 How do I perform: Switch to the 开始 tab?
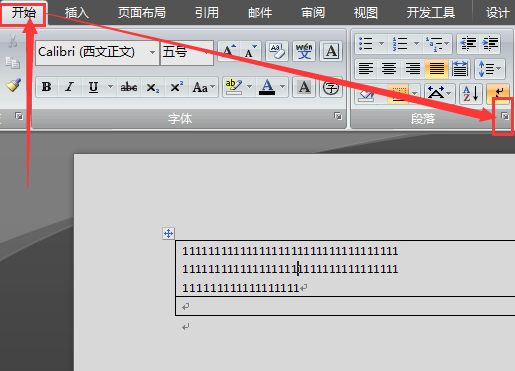click(x=24, y=13)
